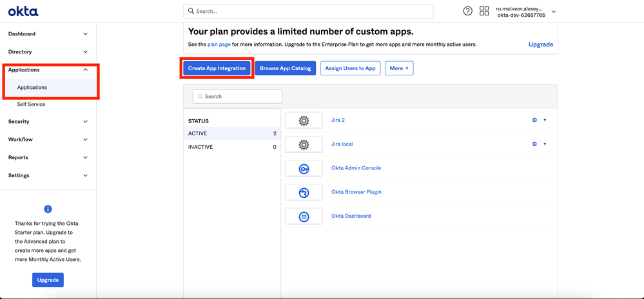The width and height of the screenshot is (644, 299).
Task: Click the Okta logo
Action: tap(23, 12)
